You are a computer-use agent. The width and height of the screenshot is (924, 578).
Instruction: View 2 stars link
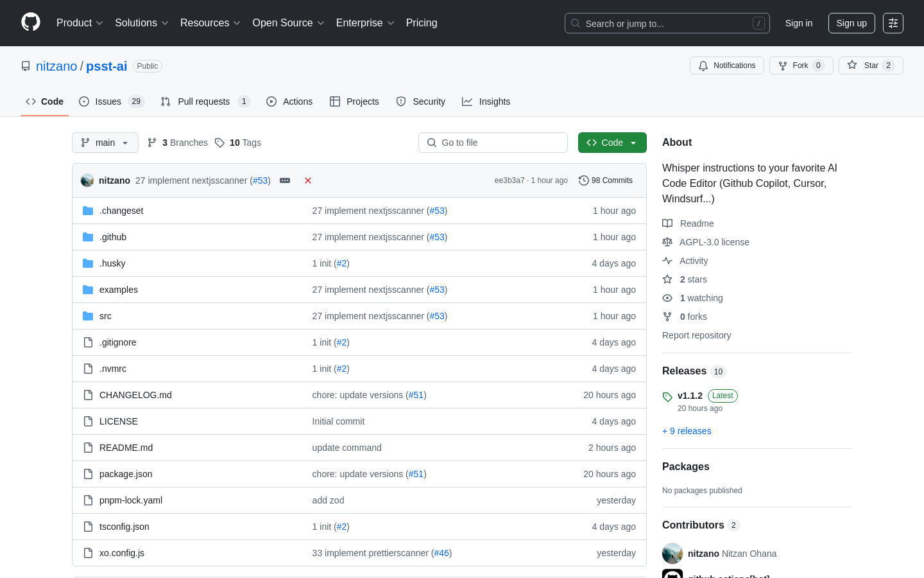coord(685,279)
